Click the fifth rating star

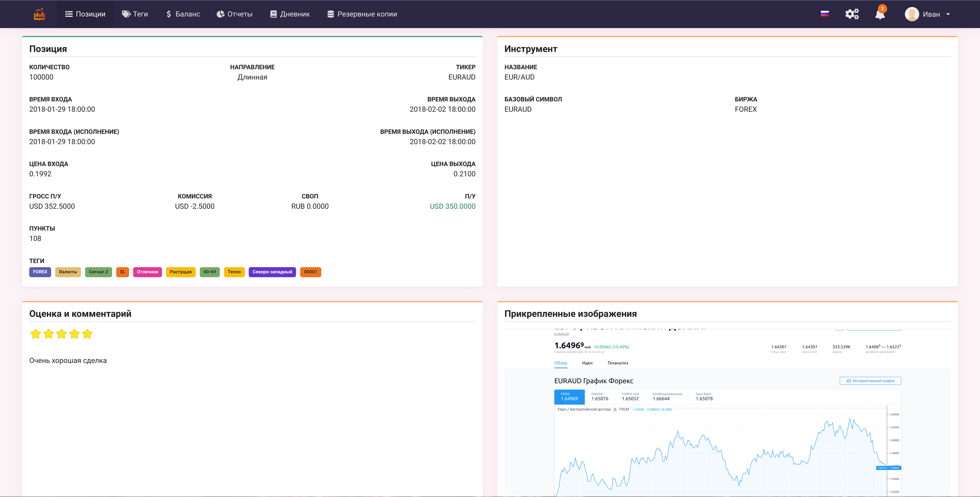point(87,334)
